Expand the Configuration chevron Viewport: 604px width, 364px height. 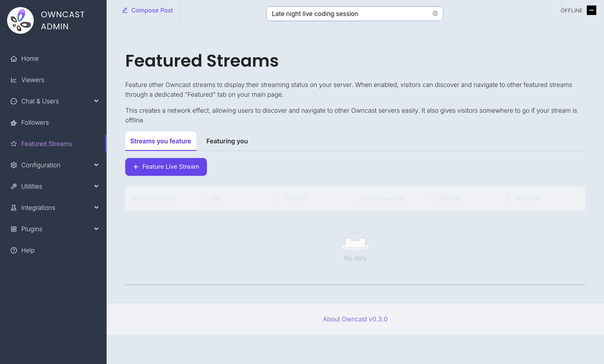[96, 165]
